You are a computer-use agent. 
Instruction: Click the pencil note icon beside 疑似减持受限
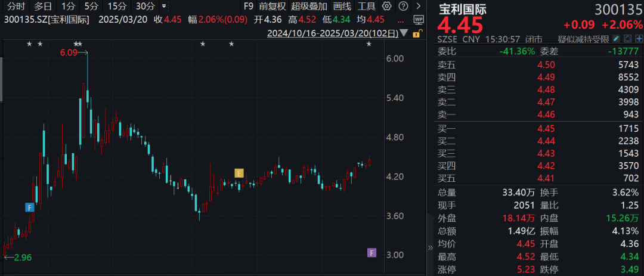pyautogui.click(x=615, y=39)
